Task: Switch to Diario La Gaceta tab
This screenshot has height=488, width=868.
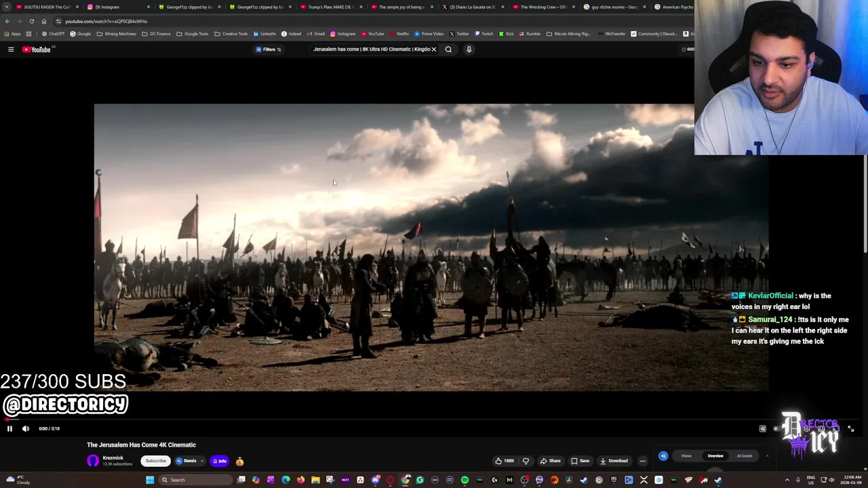Action: click(x=472, y=7)
